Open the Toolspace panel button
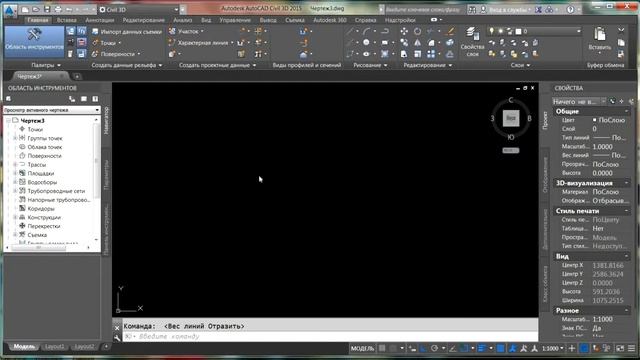 (x=34, y=42)
